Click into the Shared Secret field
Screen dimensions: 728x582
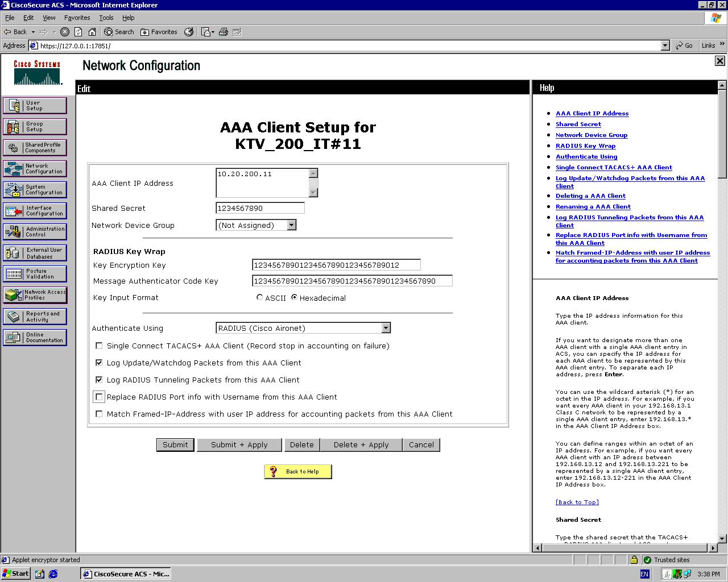260,208
